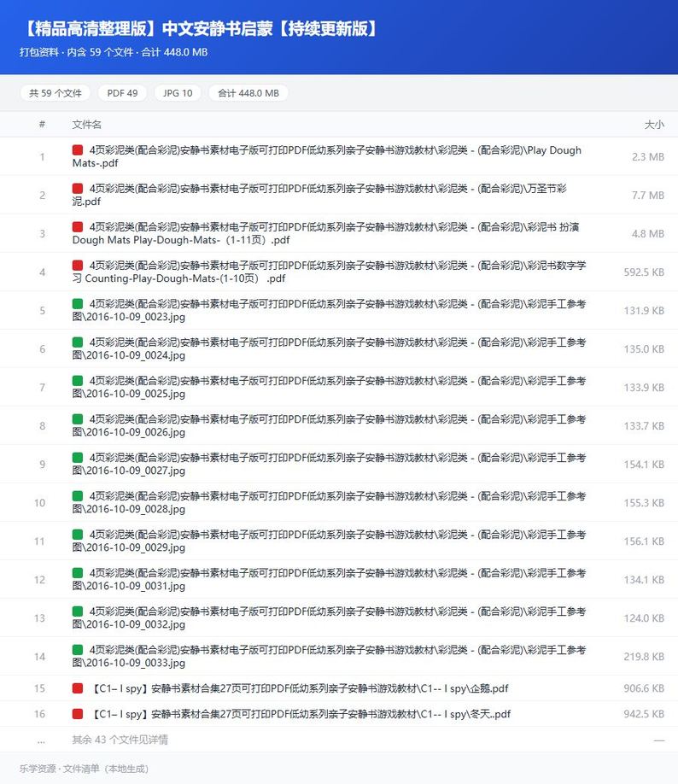678x784 pixels.
Task: Select file name I spy\冬天..pdf
Action: [x=300, y=714]
